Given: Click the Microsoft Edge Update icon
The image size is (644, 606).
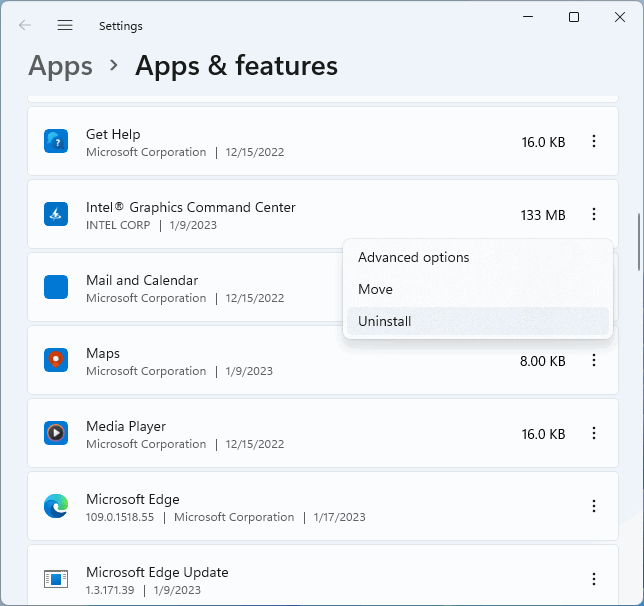Looking at the screenshot, I should click(x=56, y=579).
